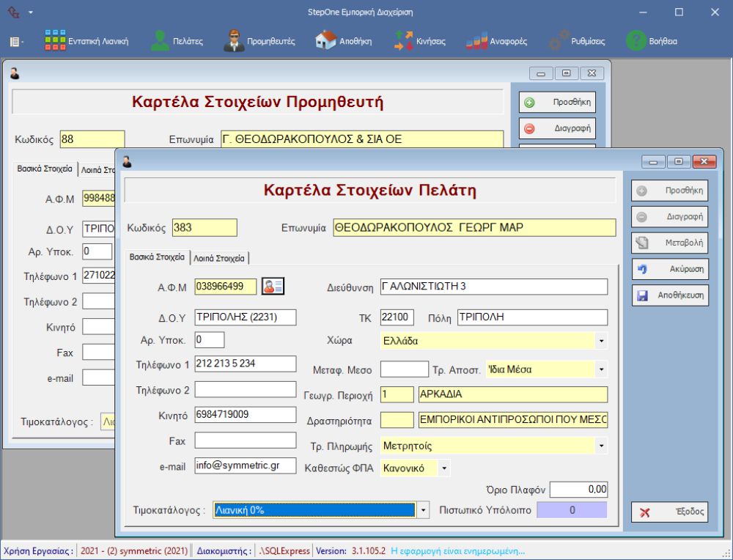The height and width of the screenshot is (560, 733).
Task: Open Βοήθεια help from the toolbar
Action: tap(652, 42)
